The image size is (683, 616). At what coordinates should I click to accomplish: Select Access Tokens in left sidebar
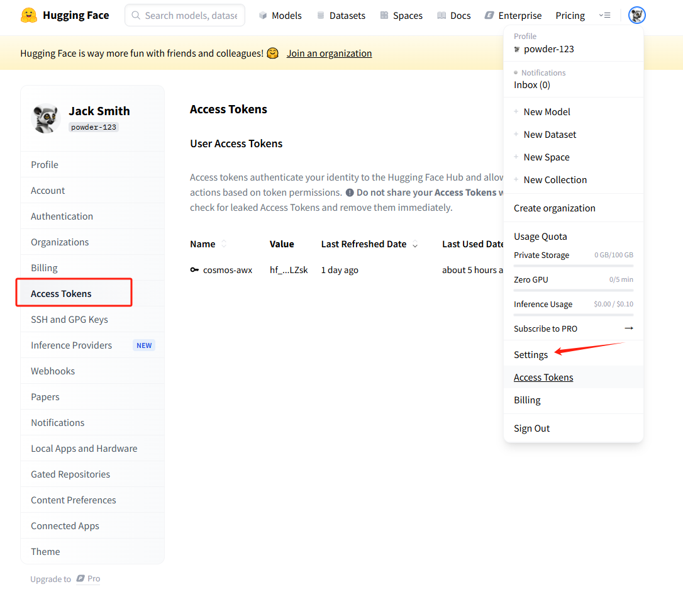(92, 294)
